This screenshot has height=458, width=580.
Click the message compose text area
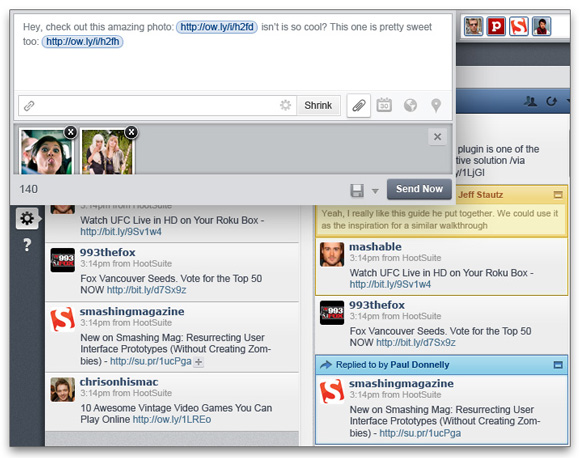pyautogui.click(x=233, y=52)
